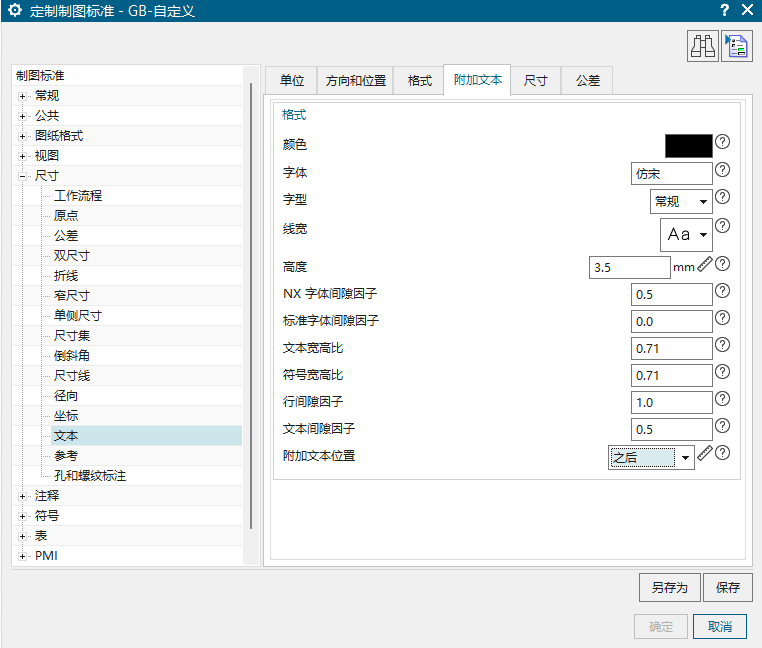
Task: Collapse the 尺寸 tree node
Action: coord(22,176)
